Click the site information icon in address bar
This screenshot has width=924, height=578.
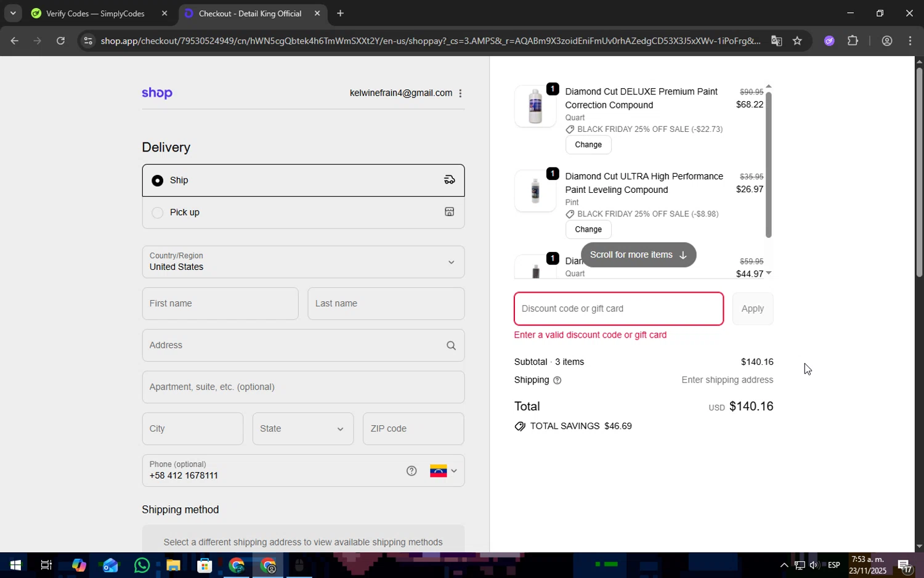pyautogui.click(x=88, y=41)
